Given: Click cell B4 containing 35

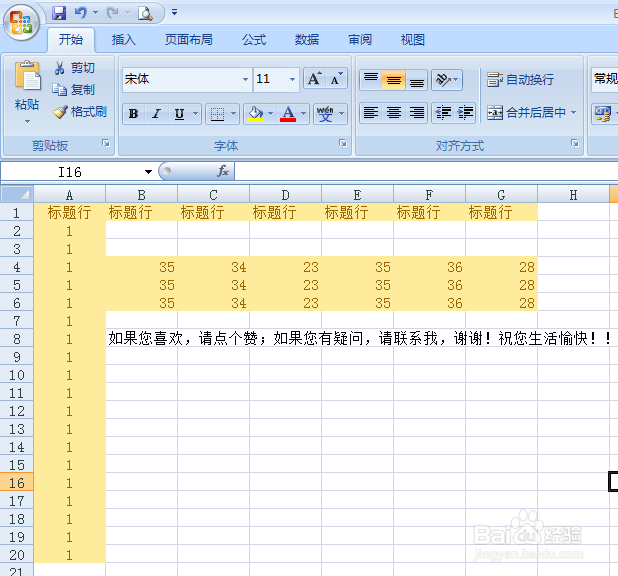Looking at the screenshot, I should click(142, 267).
